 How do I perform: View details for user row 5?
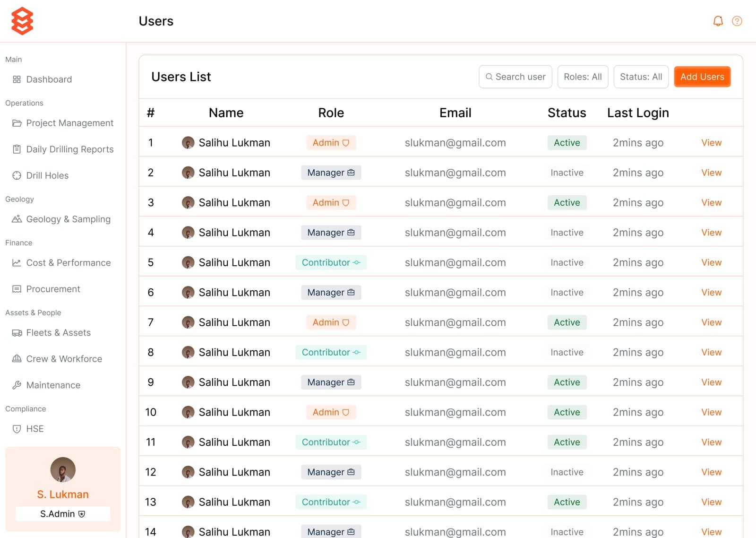click(711, 262)
